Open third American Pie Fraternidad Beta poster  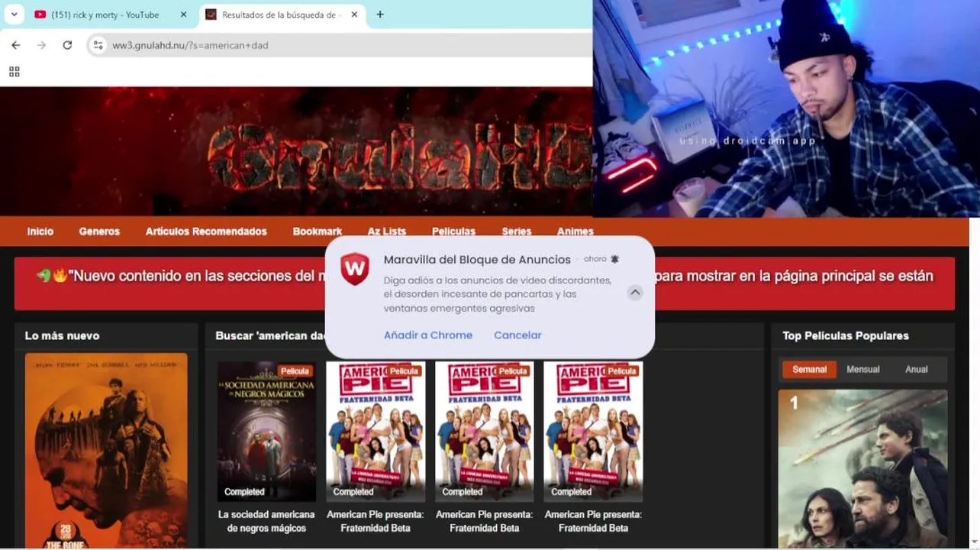tap(593, 432)
